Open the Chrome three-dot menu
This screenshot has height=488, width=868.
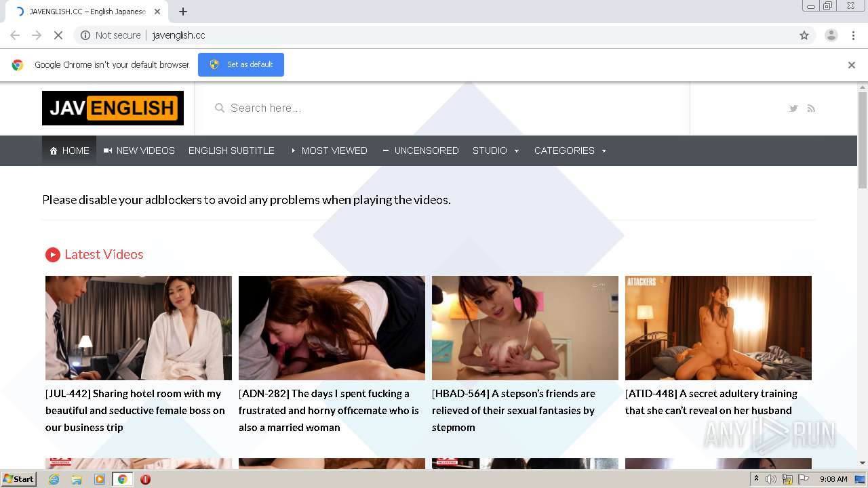tap(853, 35)
